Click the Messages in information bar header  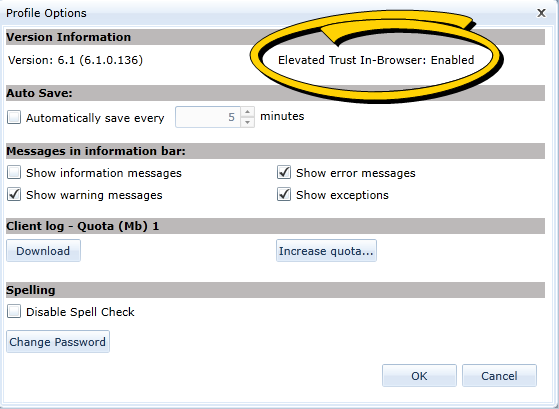275,151
